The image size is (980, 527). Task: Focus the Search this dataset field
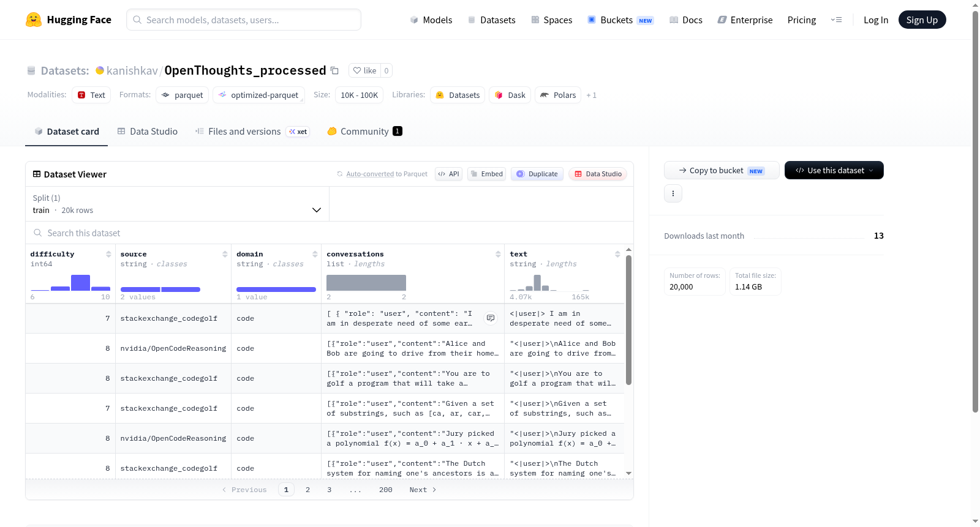point(330,233)
